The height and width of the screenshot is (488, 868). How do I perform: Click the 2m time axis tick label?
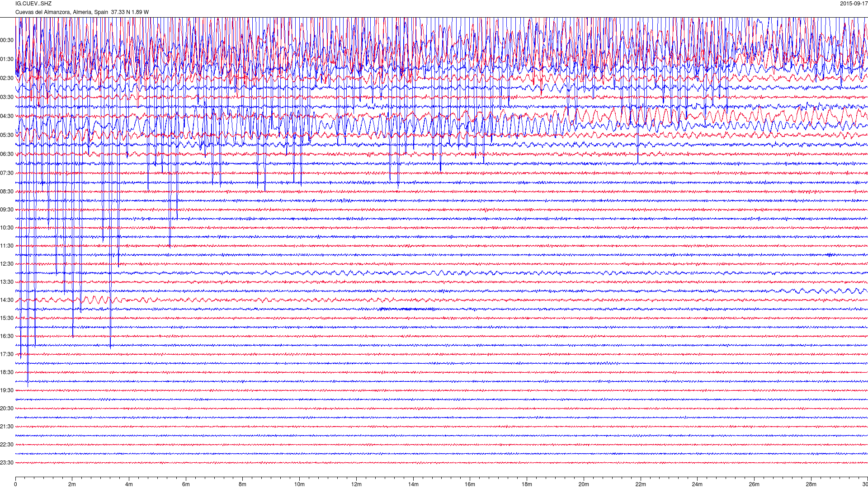click(72, 484)
